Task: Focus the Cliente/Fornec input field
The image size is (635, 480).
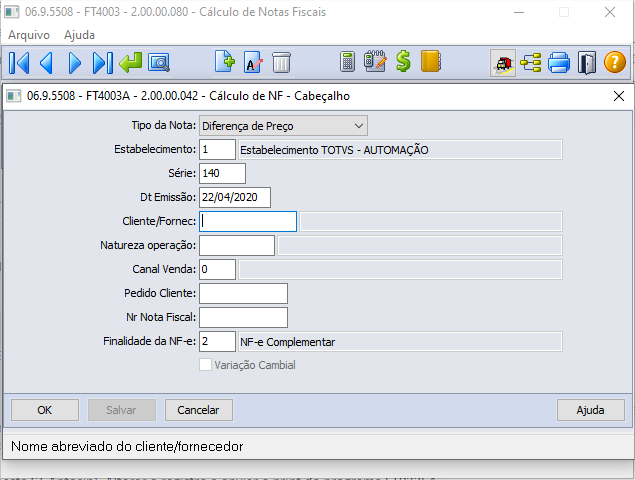Action: point(248,221)
